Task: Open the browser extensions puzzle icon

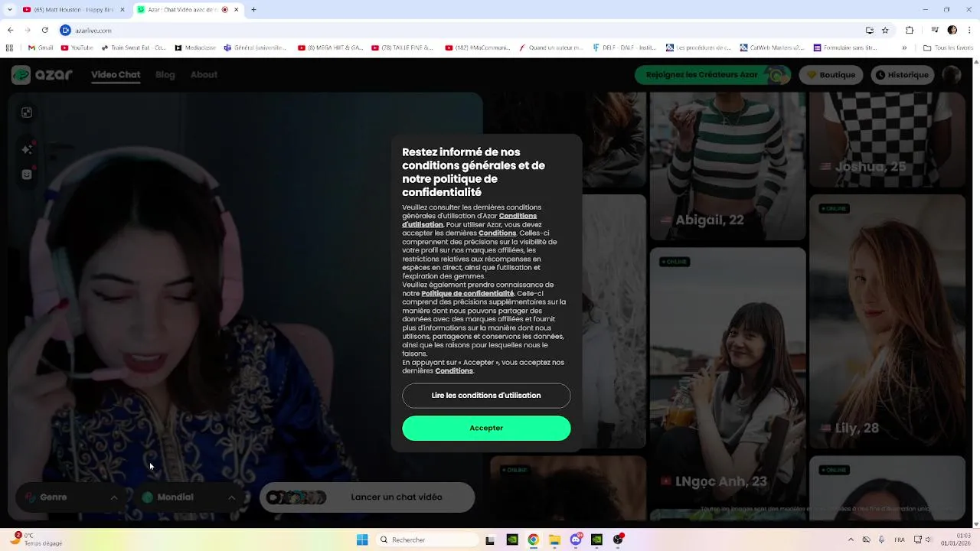Action: pyautogui.click(x=910, y=30)
